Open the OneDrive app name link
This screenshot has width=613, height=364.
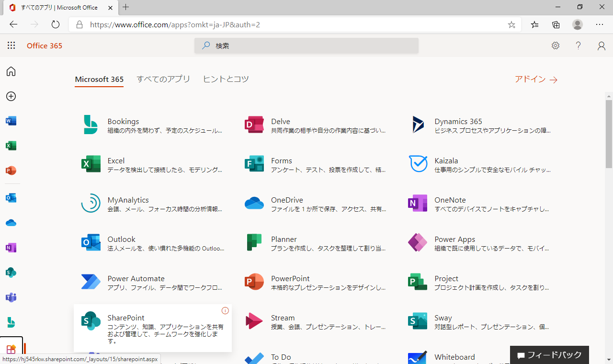pos(287,200)
